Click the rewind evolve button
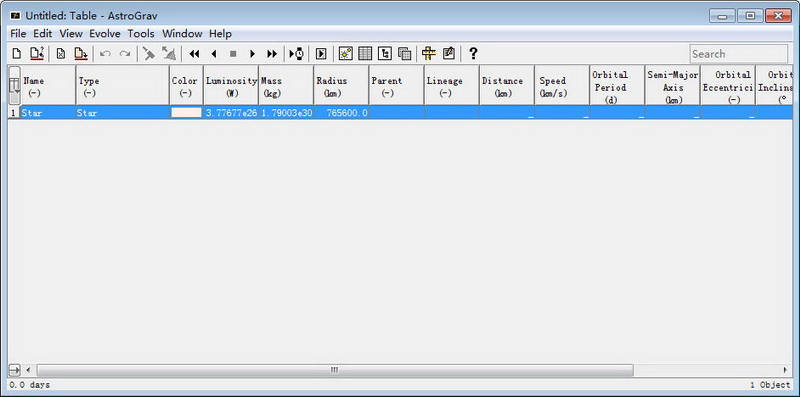Viewport: 800px width, 397px height. (x=194, y=54)
